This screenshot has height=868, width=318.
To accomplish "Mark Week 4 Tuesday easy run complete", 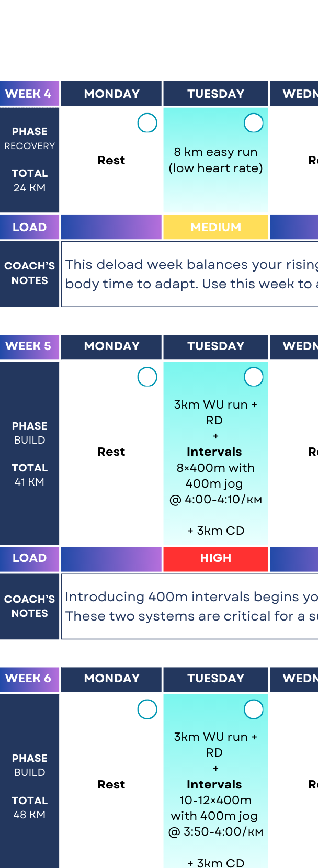I will [254, 123].
